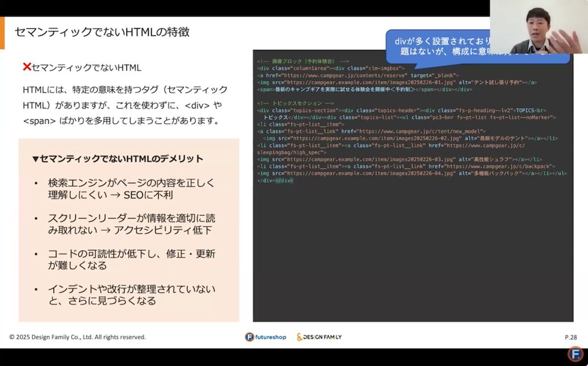
Task: Click the futureshop logo in the footer
Action: tap(266, 337)
